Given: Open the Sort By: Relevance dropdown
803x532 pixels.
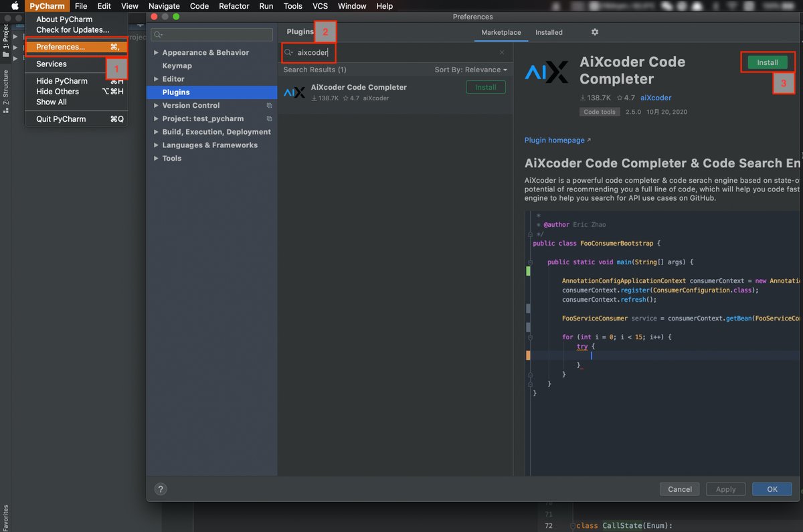Looking at the screenshot, I should [470, 70].
